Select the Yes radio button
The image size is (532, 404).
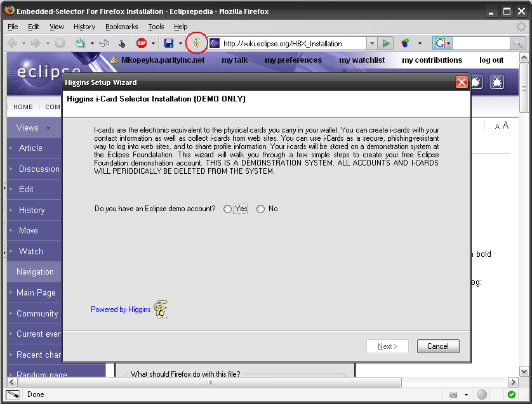tap(228, 209)
